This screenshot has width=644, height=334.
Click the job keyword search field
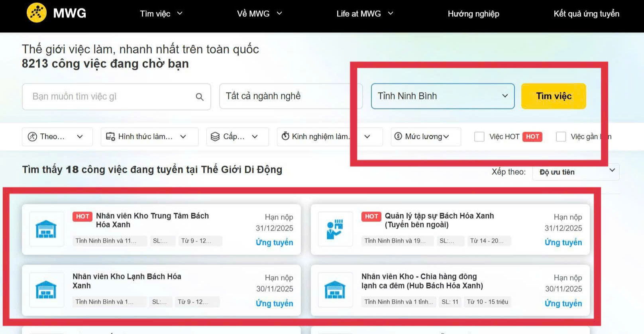[112, 97]
